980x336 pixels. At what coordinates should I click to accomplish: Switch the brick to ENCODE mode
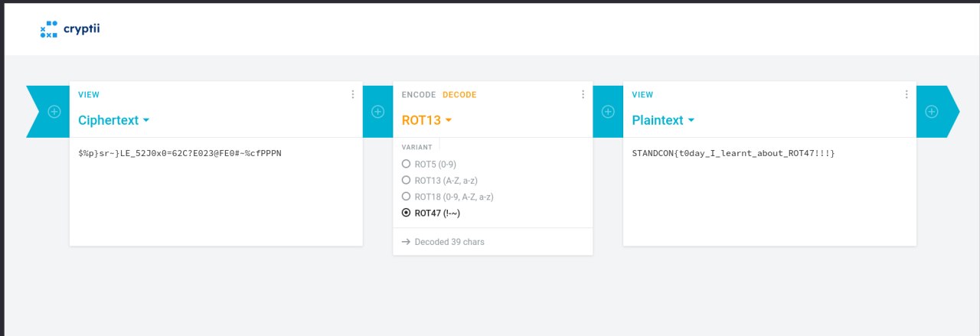[x=419, y=95]
